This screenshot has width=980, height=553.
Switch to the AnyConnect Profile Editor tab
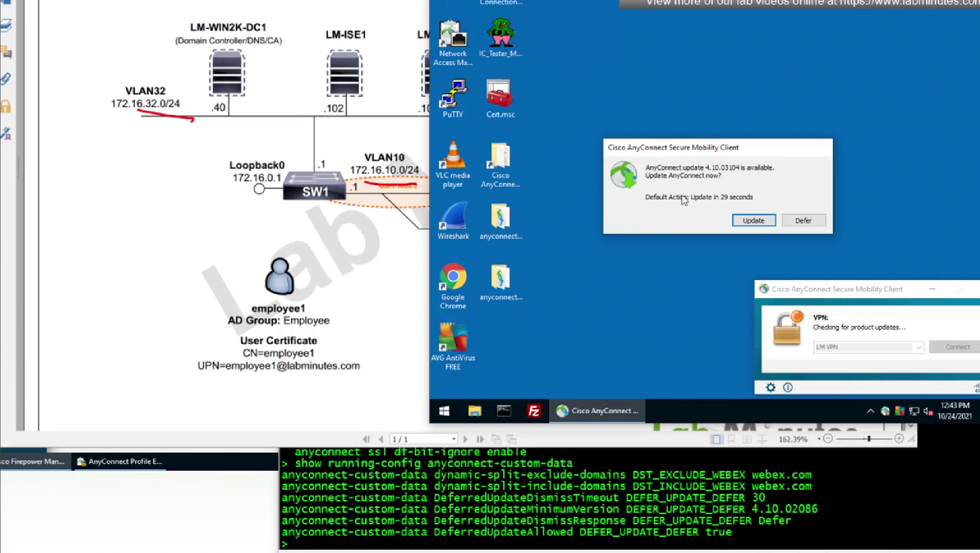click(x=120, y=461)
